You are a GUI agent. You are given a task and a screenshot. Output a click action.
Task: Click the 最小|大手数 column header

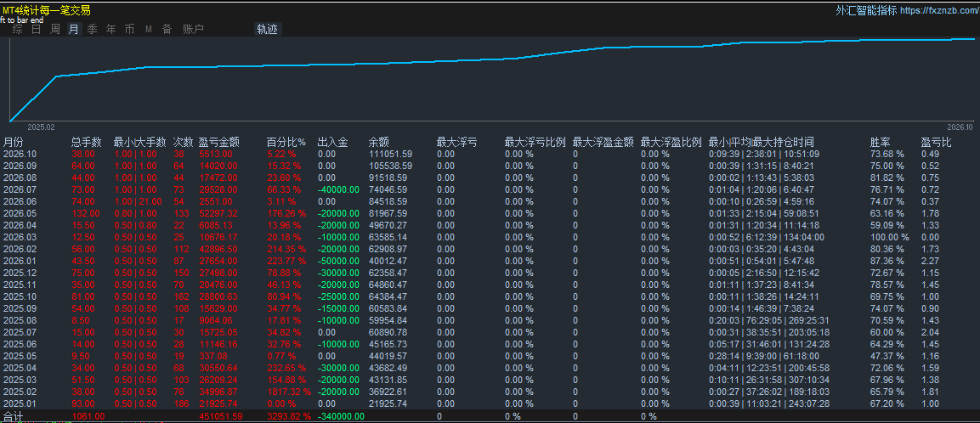[x=140, y=143]
